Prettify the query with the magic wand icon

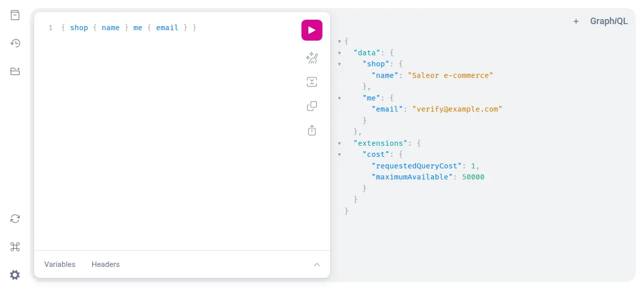(312, 58)
